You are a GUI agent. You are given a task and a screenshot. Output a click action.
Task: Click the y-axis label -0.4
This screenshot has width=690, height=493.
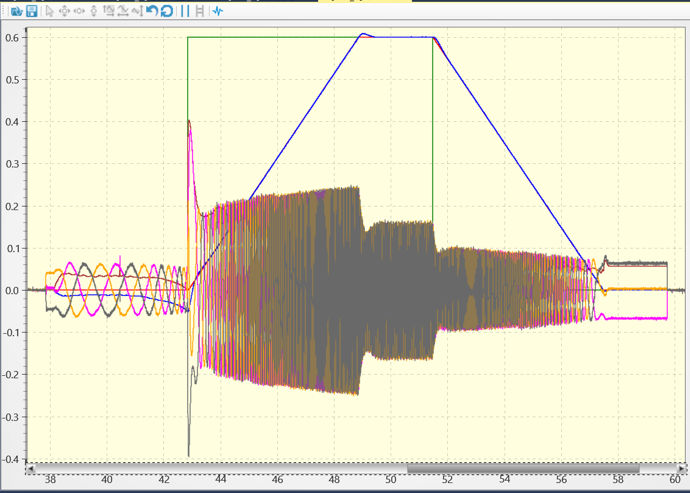tap(11, 459)
